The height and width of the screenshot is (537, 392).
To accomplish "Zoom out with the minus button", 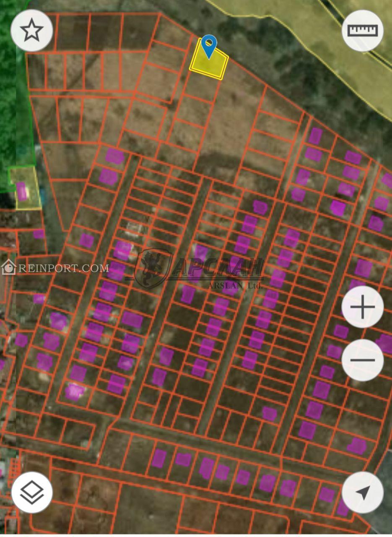I will click(363, 360).
